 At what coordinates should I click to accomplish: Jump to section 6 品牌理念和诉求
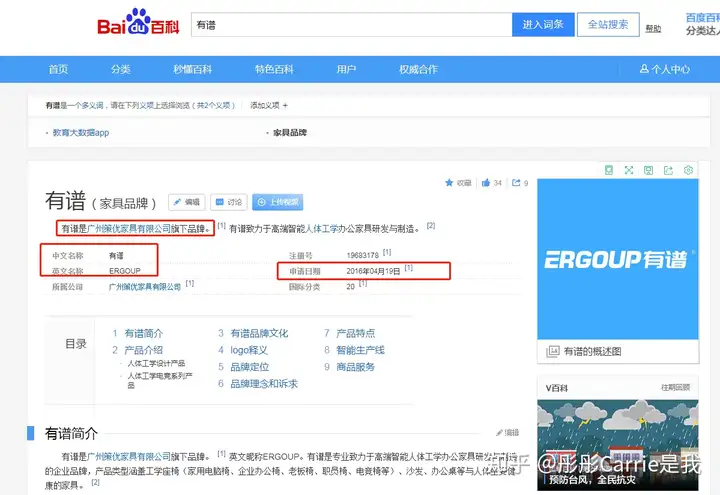click(x=264, y=384)
